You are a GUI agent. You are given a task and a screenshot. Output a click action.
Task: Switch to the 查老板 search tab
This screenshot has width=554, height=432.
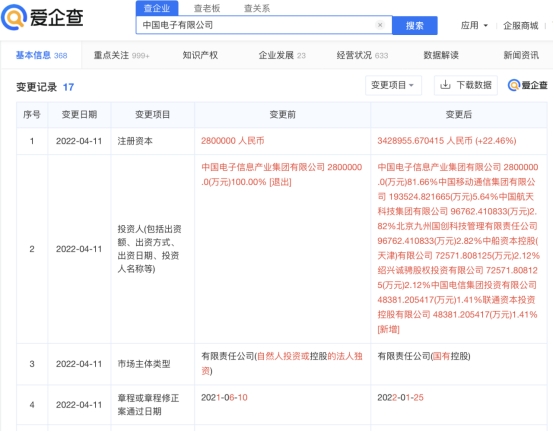pyautogui.click(x=207, y=8)
